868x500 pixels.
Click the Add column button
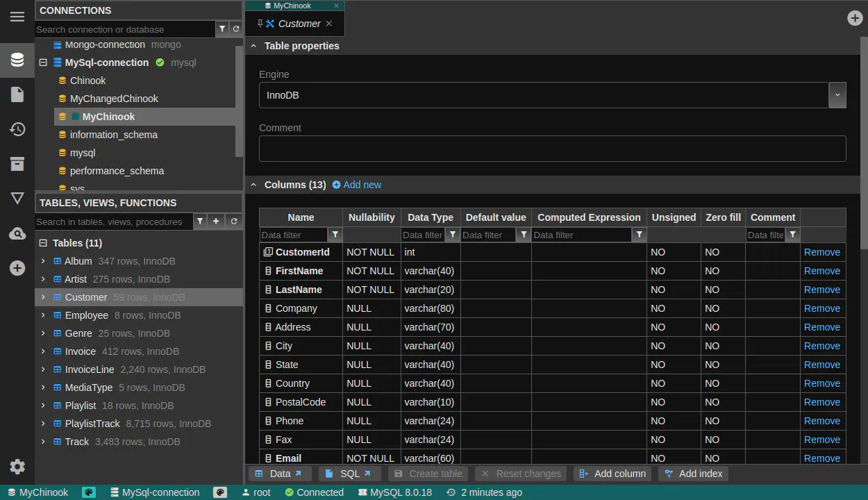pyautogui.click(x=612, y=474)
